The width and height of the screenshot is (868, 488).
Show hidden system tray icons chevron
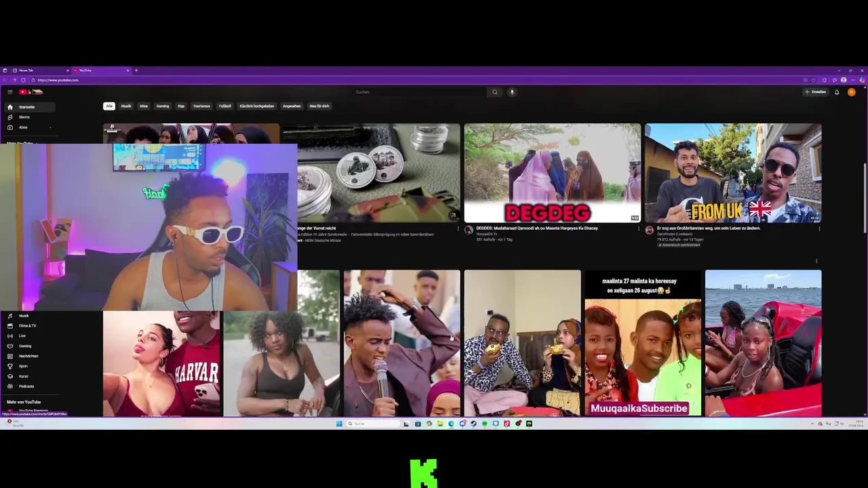pyautogui.click(x=812, y=424)
